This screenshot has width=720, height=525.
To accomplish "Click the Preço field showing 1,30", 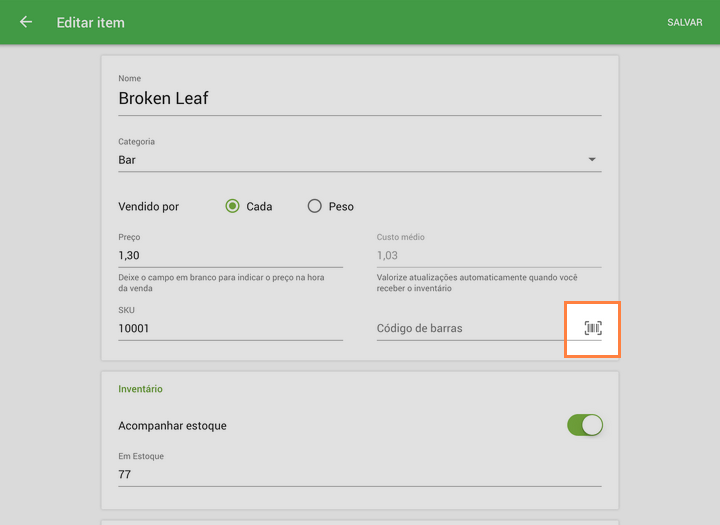I will click(x=230, y=256).
